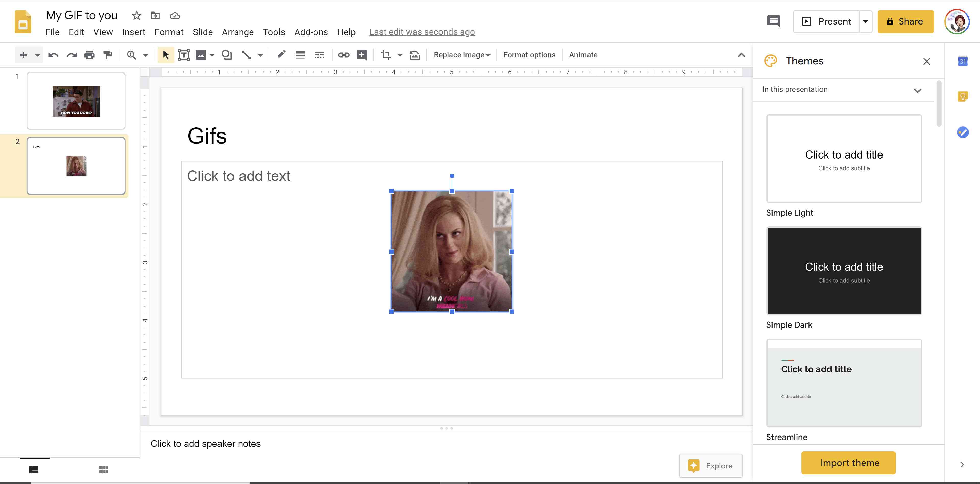This screenshot has width=980, height=484.
Task: Select the shape tool
Action: [227, 55]
